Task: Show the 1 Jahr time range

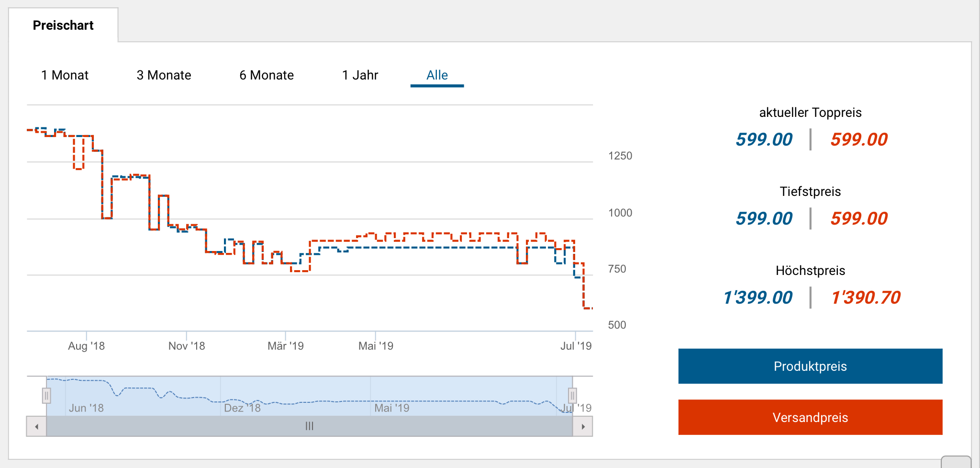Action: click(360, 75)
